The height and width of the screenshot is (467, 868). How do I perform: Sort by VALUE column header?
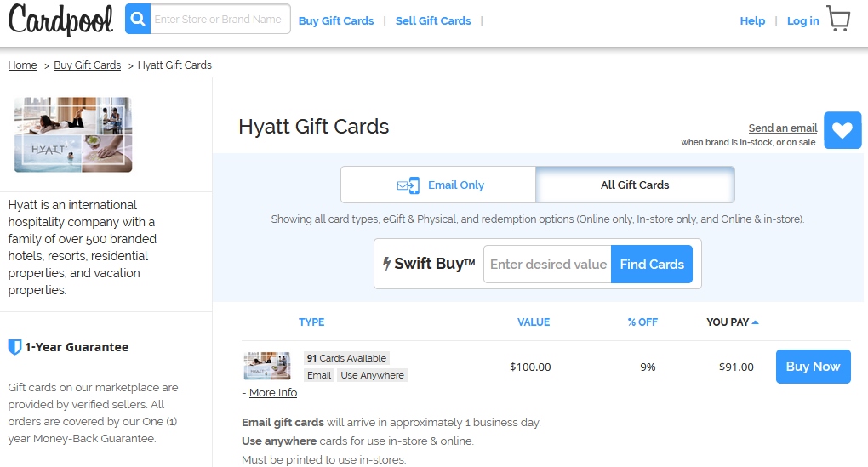pos(534,322)
